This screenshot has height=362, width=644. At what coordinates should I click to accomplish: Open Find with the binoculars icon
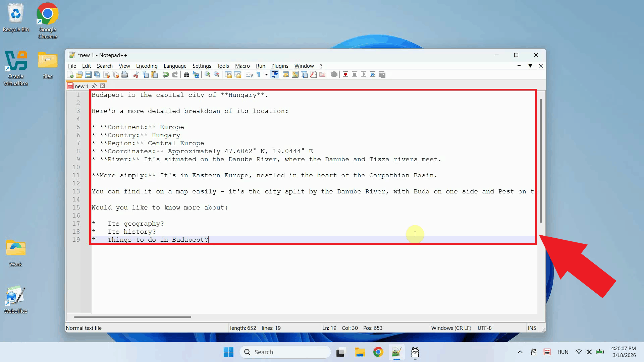pos(186,74)
